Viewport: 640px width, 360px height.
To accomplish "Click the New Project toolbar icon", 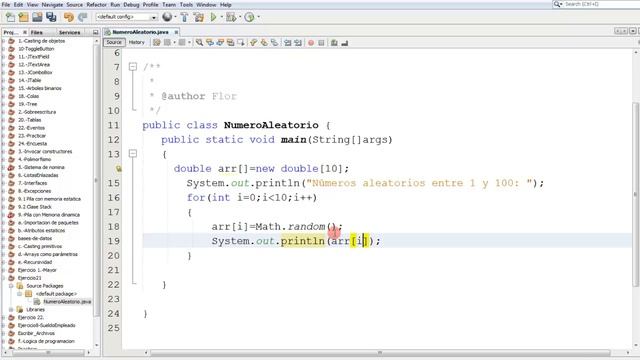I will (x=24, y=17).
